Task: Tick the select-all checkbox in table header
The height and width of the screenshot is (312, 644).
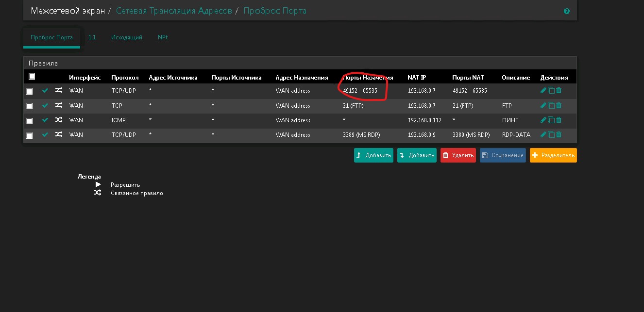Action: (32, 77)
